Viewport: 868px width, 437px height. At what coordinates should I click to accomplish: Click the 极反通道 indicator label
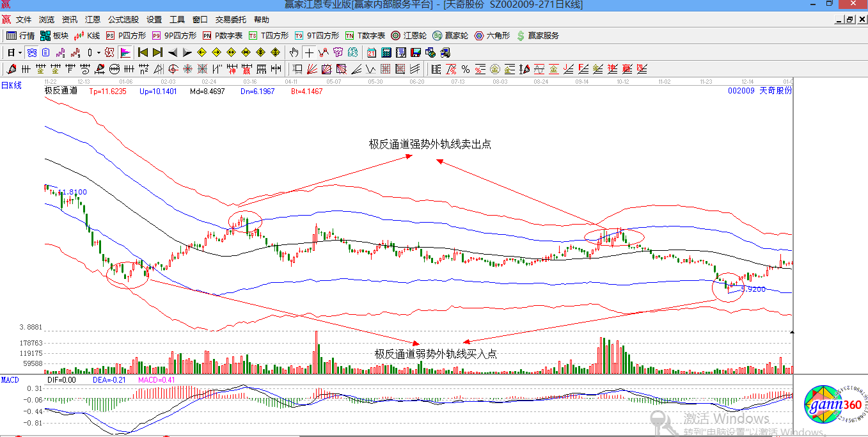(61, 91)
